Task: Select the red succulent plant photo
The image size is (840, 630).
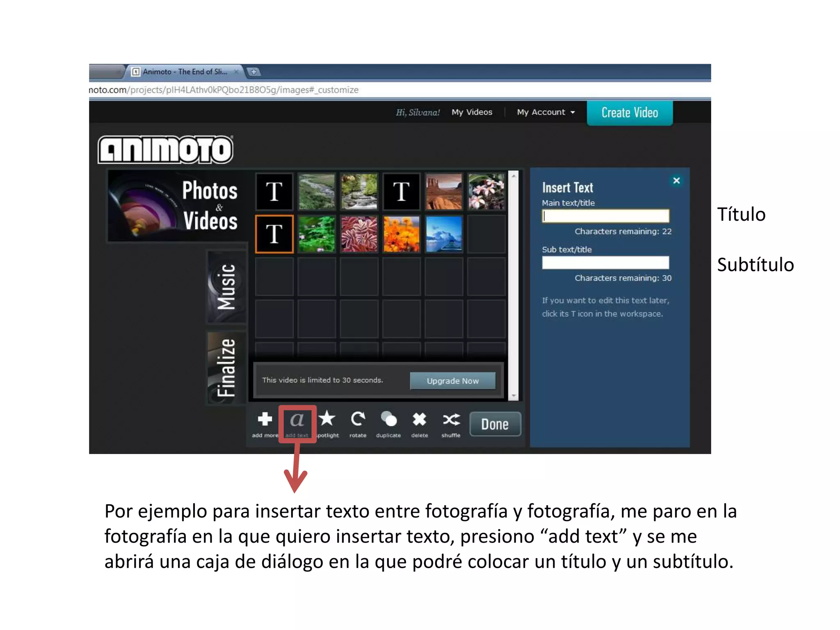Action: coord(359,234)
